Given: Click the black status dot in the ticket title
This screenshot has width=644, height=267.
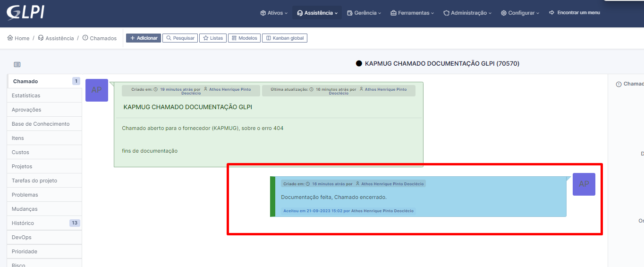Looking at the screenshot, I should coord(359,63).
